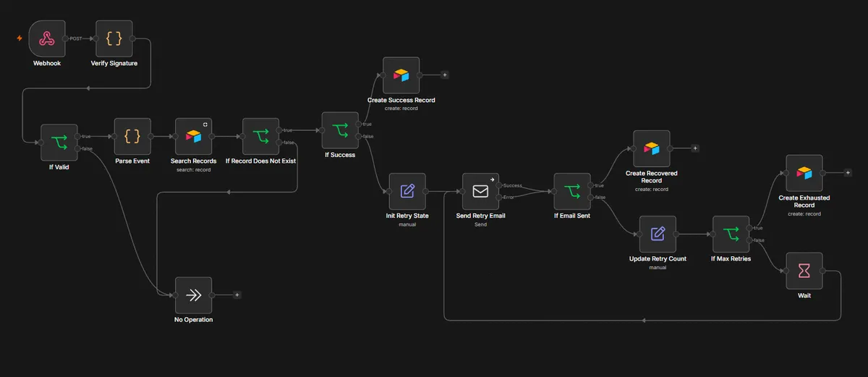Click the If Email Sent true output

[591, 185]
